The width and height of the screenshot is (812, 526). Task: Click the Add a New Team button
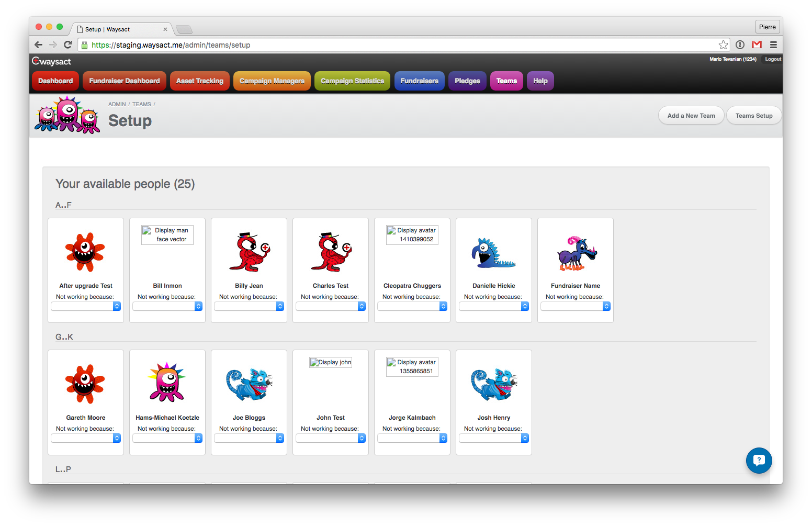[691, 116]
